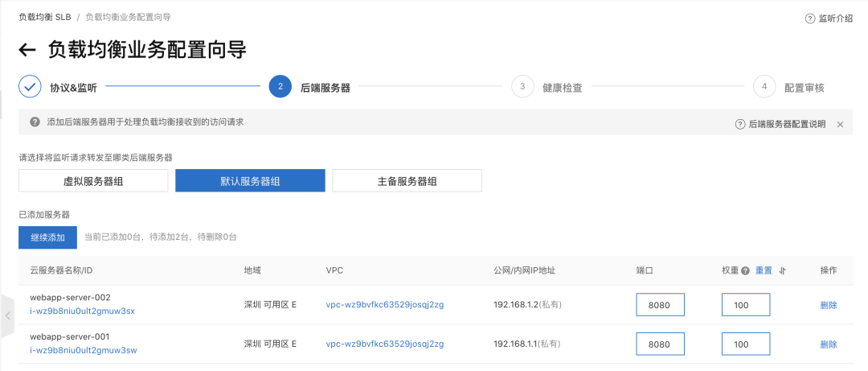Click the 健康检查 step label
Screen dimensions: 868x371
[x=563, y=88]
